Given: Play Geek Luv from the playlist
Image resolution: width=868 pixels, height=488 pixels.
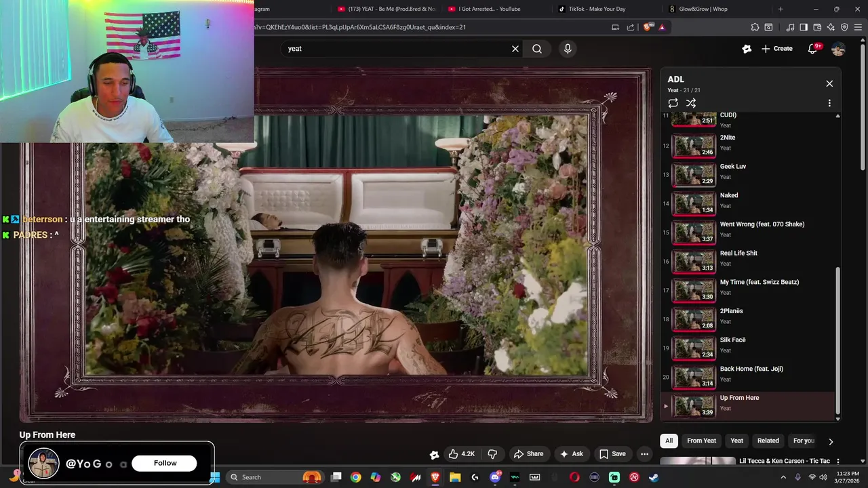Looking at the screenshot, I should click(749, 174).
